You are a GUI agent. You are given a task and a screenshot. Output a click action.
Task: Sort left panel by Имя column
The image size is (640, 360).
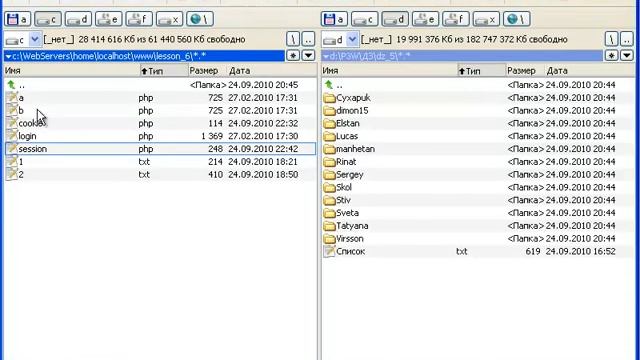point(72,71)
